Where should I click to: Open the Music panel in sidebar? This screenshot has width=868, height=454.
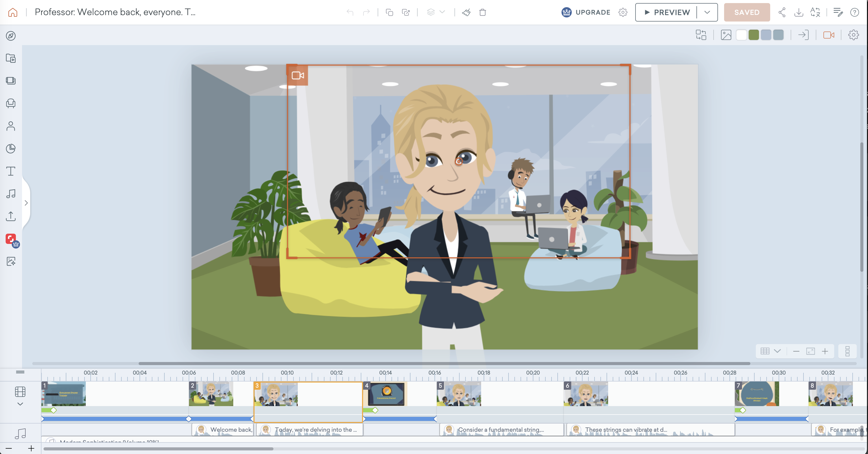click(x=11, y=193)
